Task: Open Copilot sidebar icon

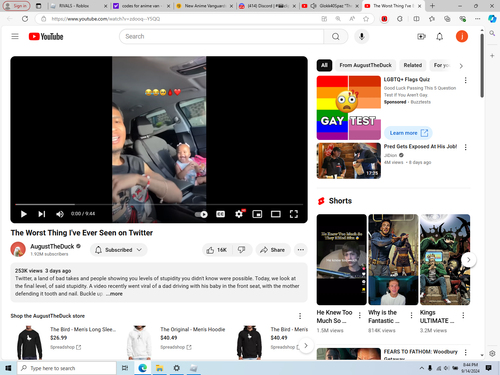Action: 492,19
